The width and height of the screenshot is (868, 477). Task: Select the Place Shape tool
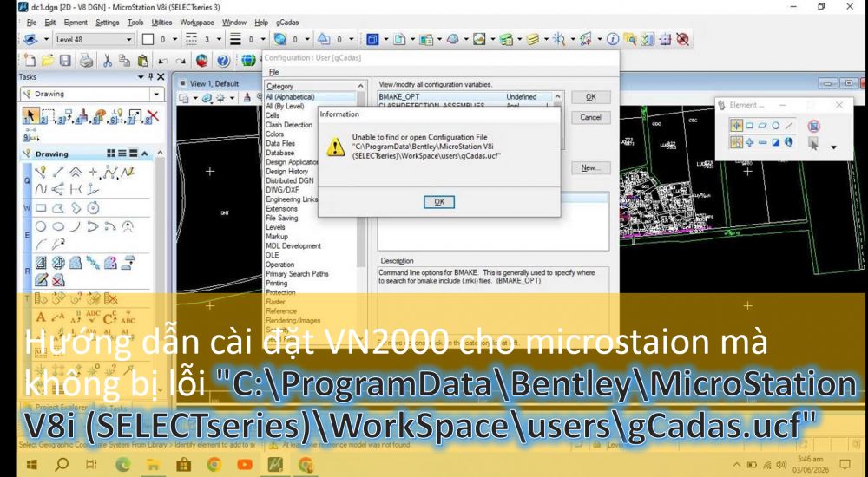click(58, 208)
